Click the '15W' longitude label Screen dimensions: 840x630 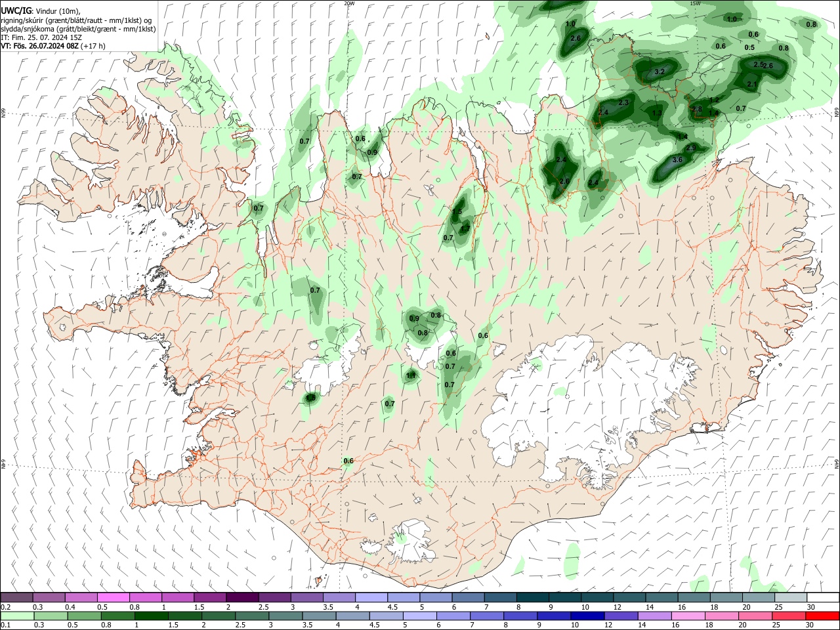coord(694,3)
